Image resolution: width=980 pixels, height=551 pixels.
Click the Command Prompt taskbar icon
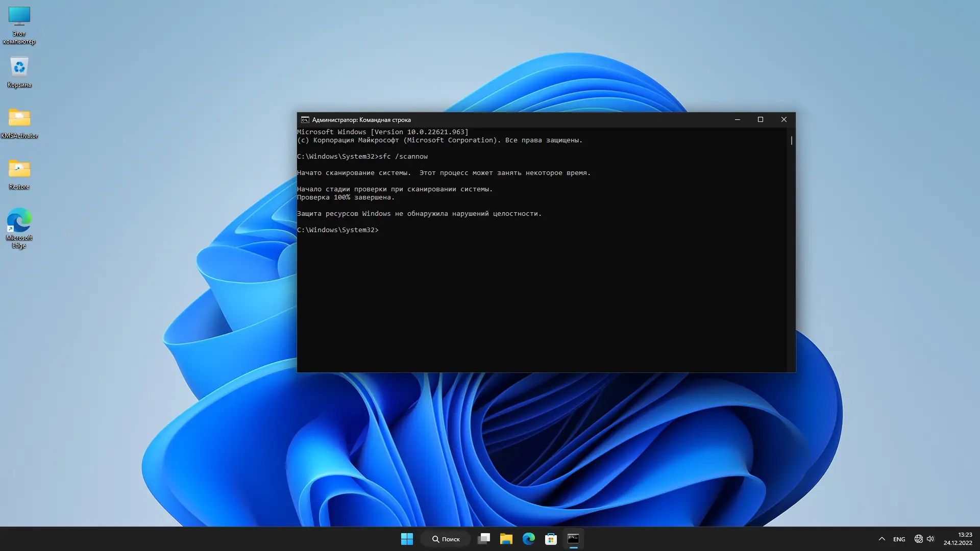573,539
